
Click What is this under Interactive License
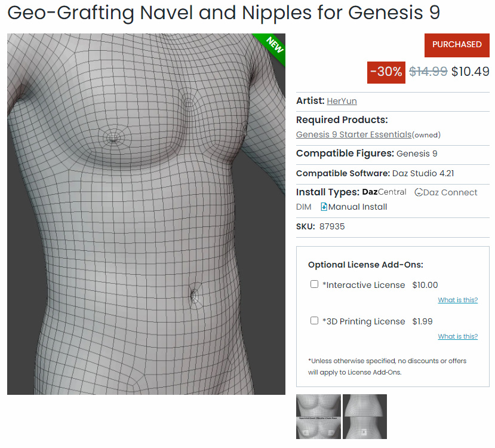(458, 300)
